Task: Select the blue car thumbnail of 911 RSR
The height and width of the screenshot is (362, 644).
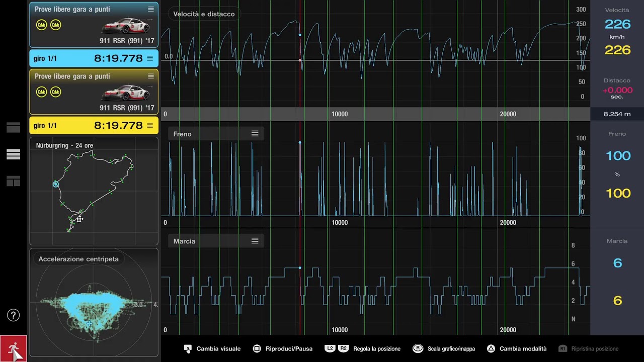Action: [x=126, y=26]
